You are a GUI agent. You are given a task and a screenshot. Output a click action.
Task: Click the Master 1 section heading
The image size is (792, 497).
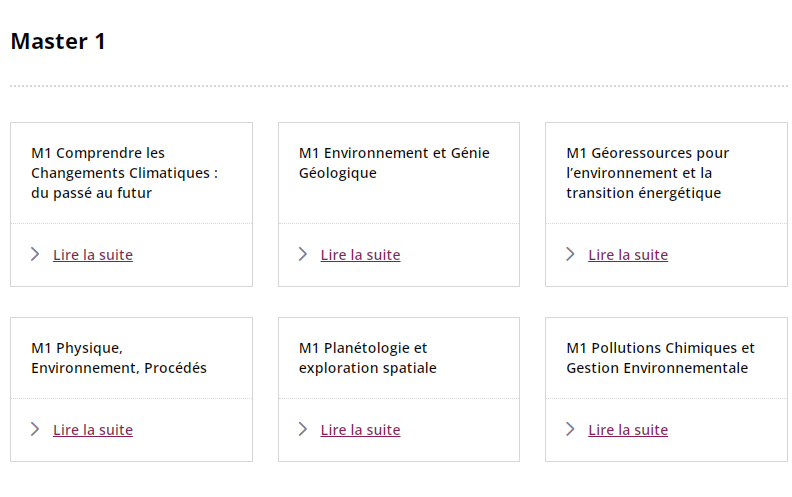[58, 41]
